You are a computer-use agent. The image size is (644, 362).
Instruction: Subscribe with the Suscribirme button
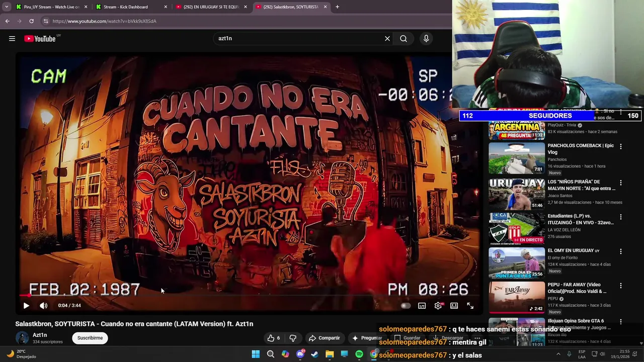click(x=90, y=338)
